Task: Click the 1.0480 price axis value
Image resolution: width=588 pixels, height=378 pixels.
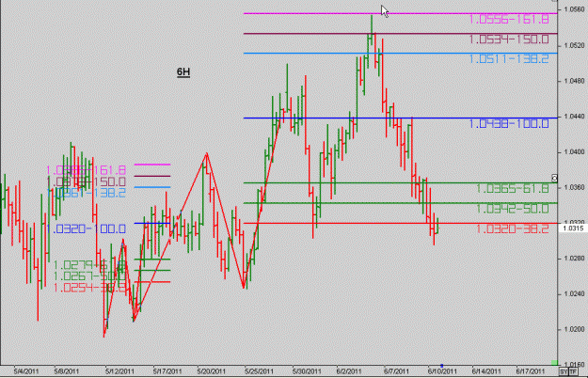Action: pyautogui.click(x=574, y=81)
